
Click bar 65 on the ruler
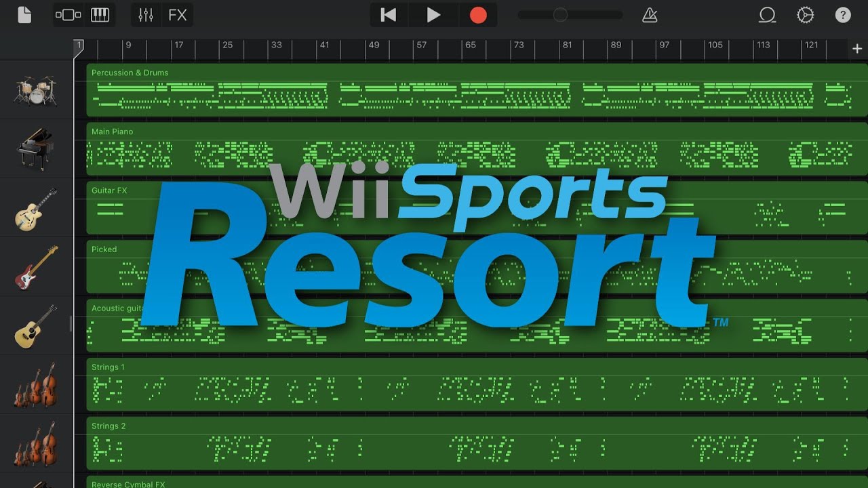tap(470, 45)
